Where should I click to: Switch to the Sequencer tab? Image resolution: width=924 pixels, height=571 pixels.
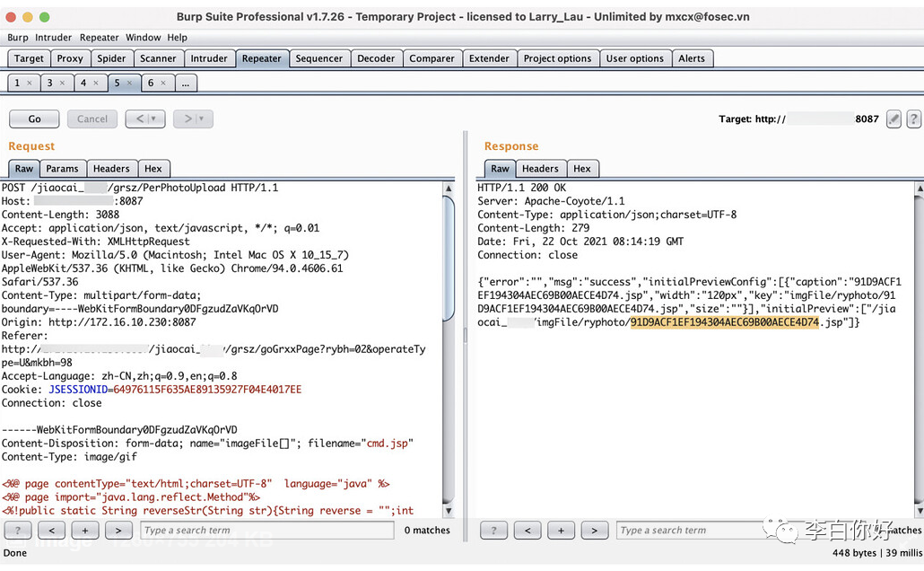coord(318,58)
